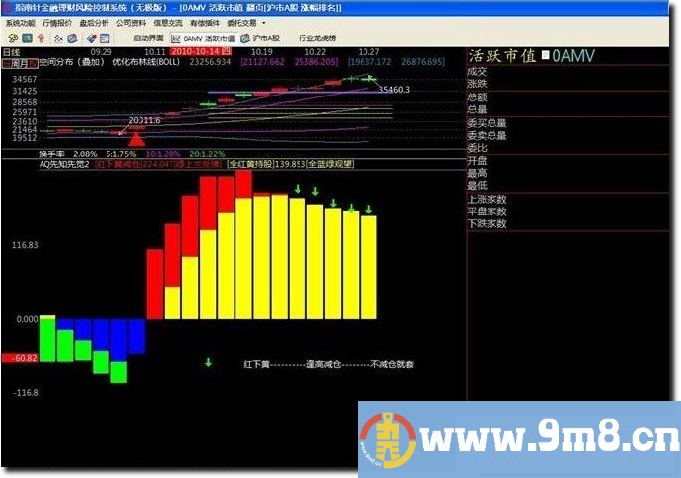Image resolution: width=681 pixels, height=478 pixels.
Task: Open the 委托交易 menu
Action: pyautogui.click(x=242, y=23)
